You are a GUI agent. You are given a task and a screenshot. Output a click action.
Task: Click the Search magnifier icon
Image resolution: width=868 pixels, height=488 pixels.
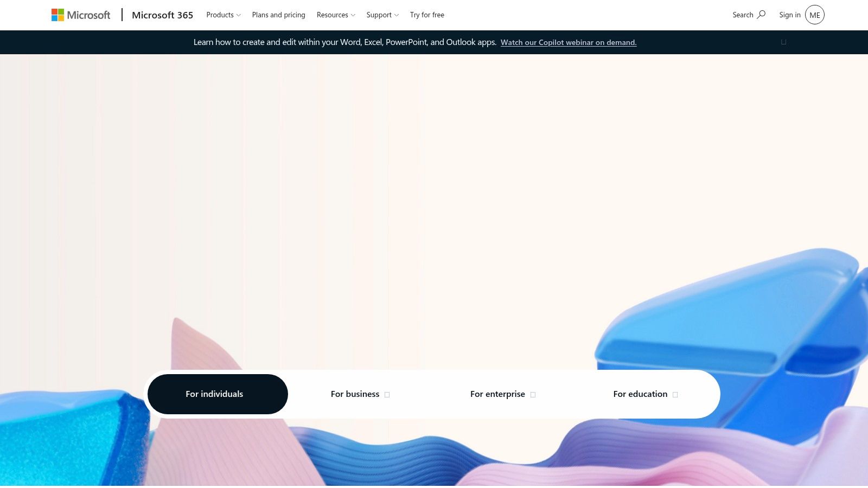[x=761, y=15]
